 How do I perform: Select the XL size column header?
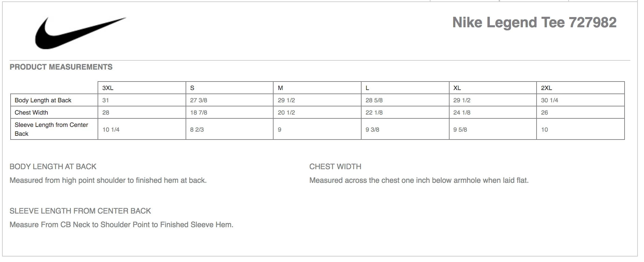tap(457, 88)
